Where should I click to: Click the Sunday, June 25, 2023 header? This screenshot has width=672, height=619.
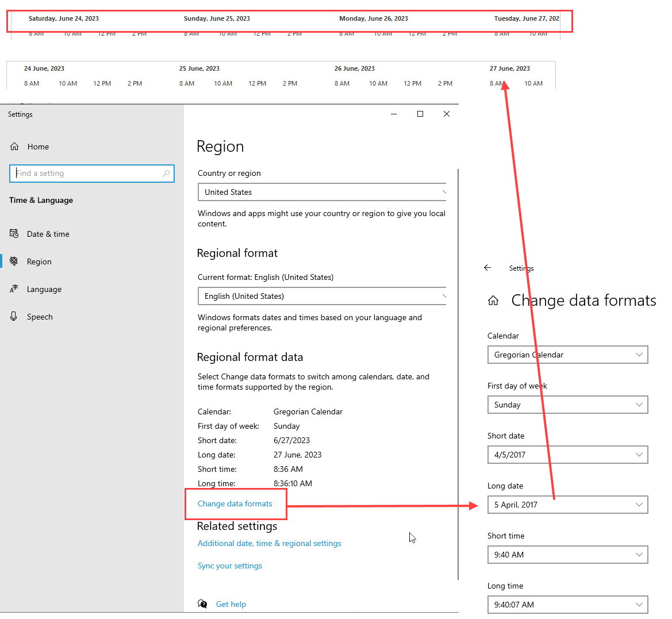click(x=217, y=18)
